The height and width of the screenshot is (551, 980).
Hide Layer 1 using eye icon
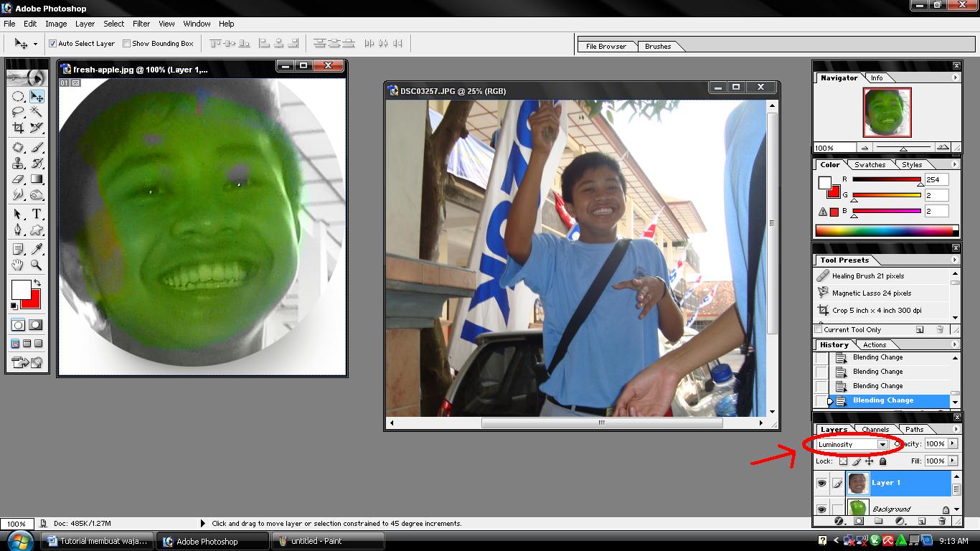tap(821, 483)
